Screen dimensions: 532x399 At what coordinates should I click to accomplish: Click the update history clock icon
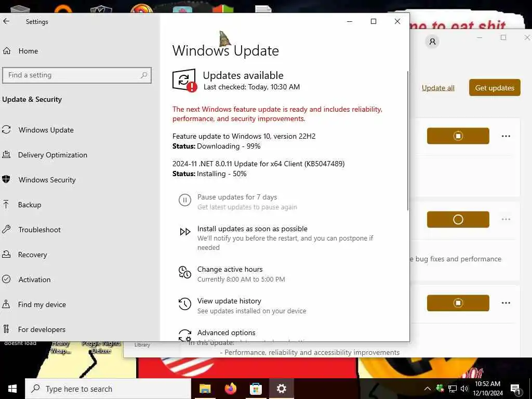click(185, 303)
